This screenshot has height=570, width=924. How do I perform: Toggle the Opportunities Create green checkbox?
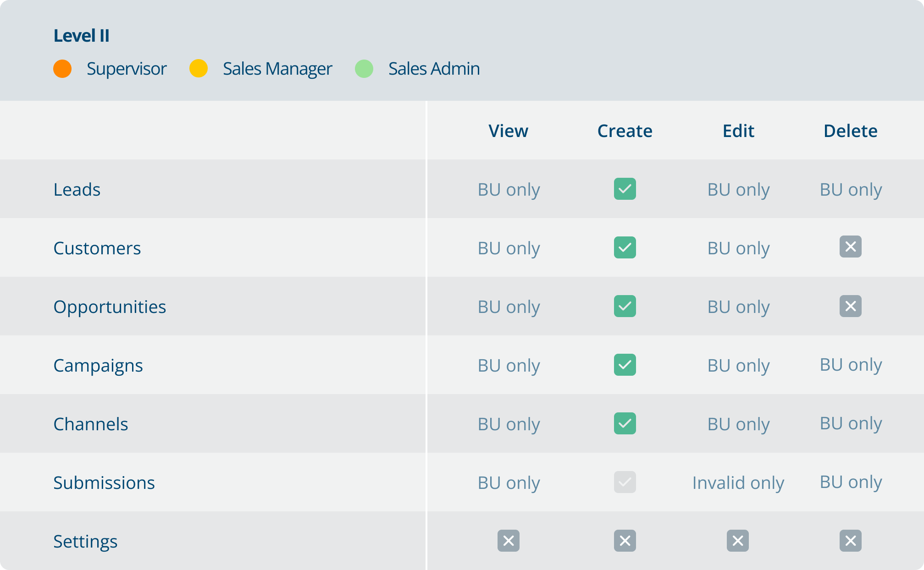pos(625,306)
